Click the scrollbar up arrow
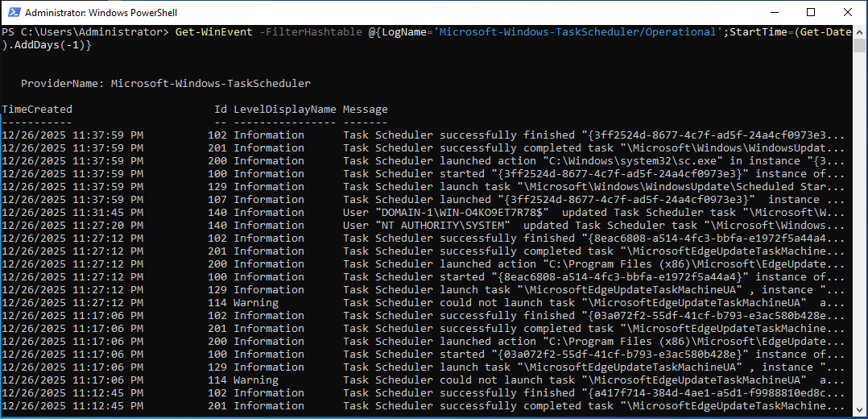The image size is (868, 419). click(x=860, y=31)
